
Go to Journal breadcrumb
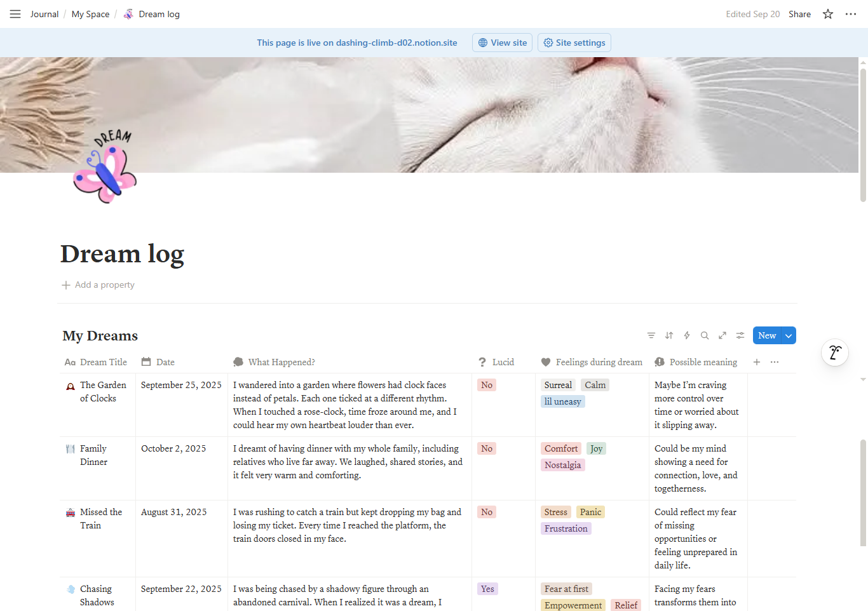(x=44, y=14)
